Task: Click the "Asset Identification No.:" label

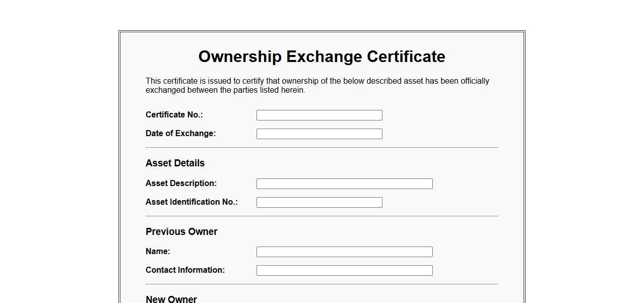Action: [191, 202]
